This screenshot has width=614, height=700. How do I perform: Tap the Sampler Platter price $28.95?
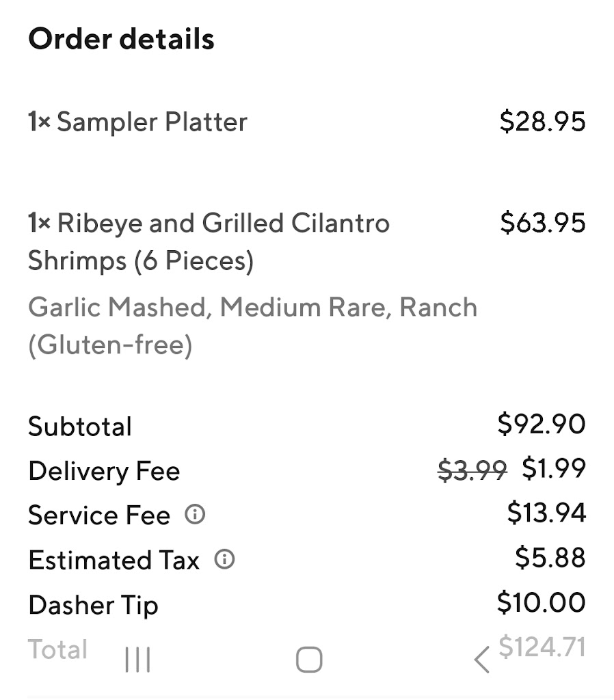[x=542, y=122]
